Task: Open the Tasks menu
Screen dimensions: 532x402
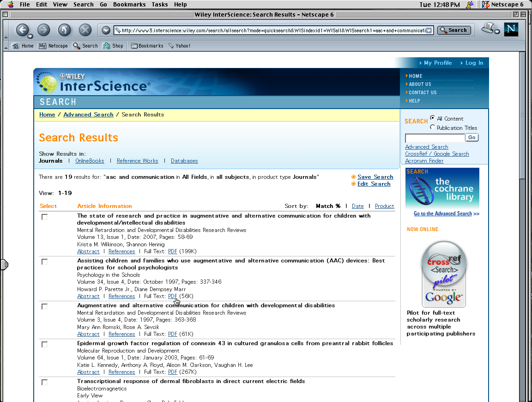Action: 159,5
